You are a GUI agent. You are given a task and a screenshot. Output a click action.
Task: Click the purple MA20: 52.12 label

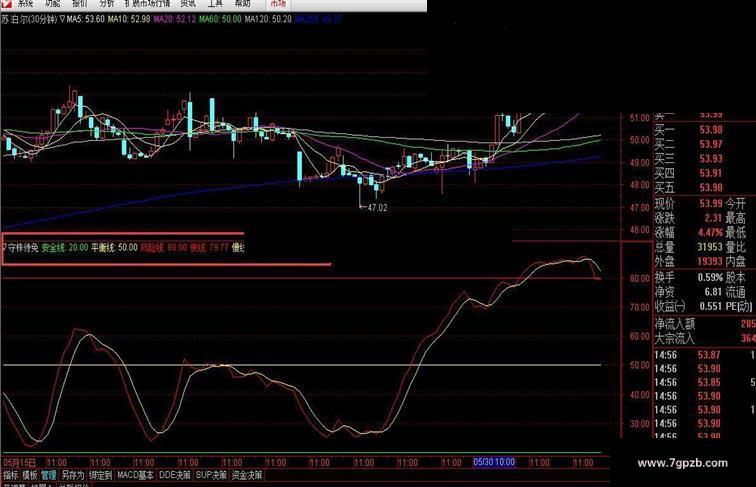(x=175, y=19)
